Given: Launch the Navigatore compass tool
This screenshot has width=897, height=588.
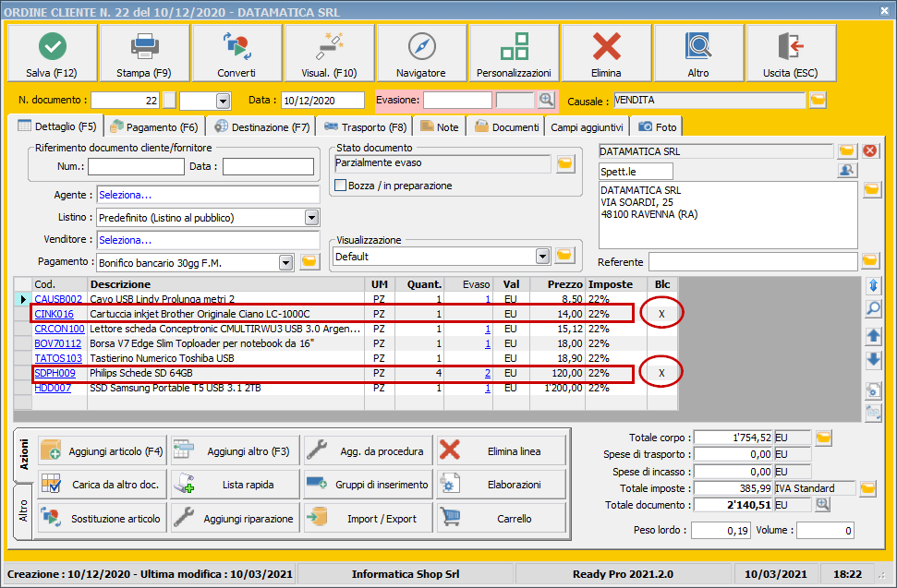Looking at the screenshot, I should [421, 53].
